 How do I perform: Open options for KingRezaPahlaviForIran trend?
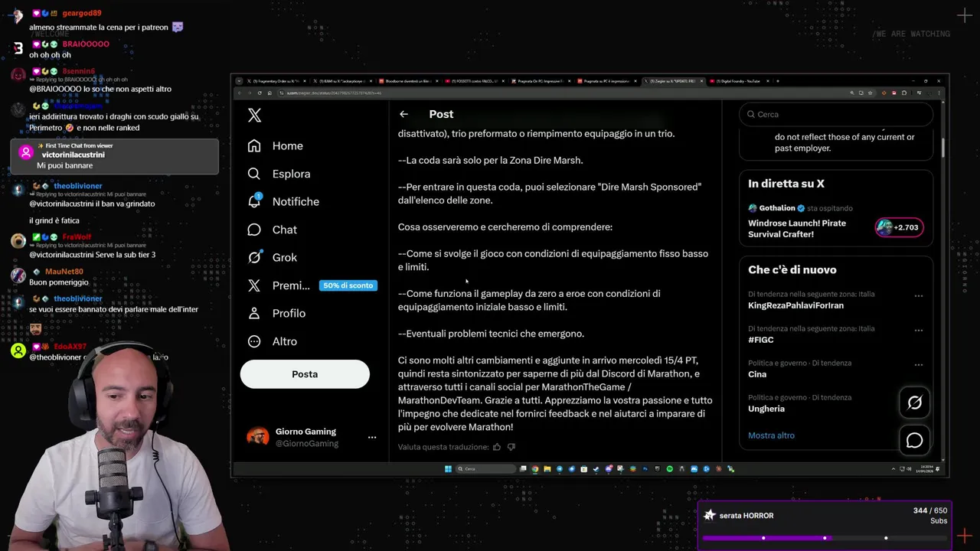pos(919,296)
